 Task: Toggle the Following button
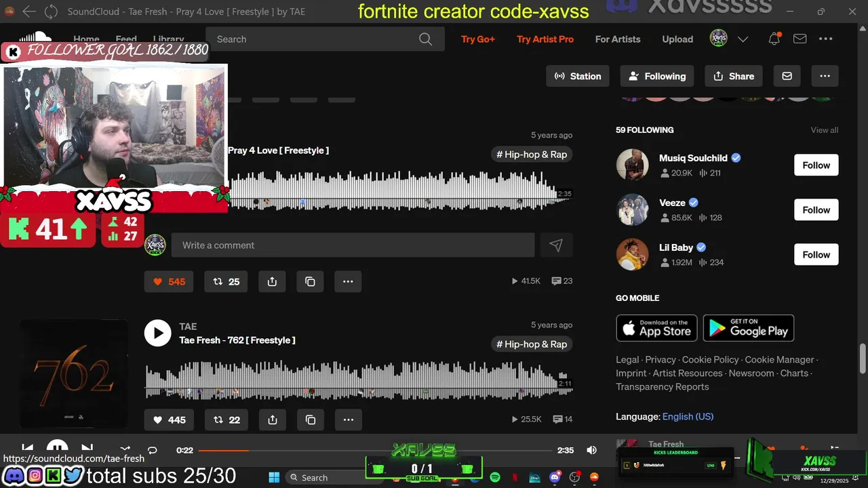657,76
